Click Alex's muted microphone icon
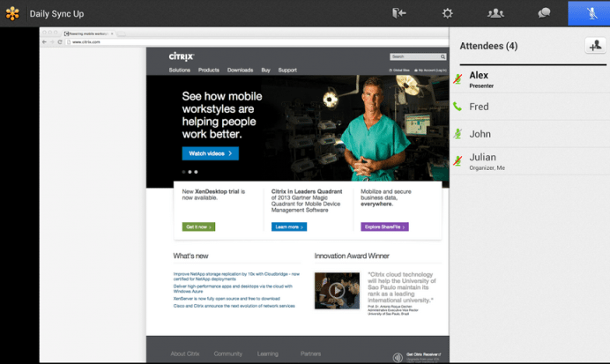Image resolution: width=610 pixels, height=364 pixels. point(457,79)
